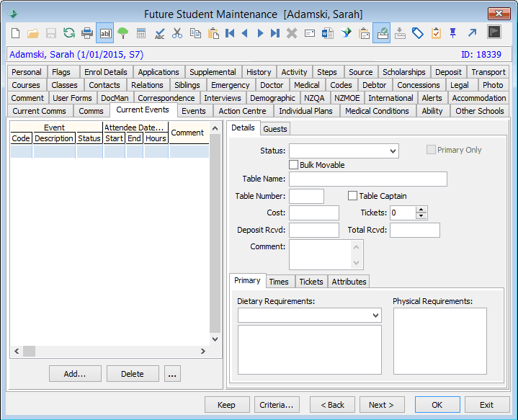Click the green tree toolbar icon
Screen dimensions: 518x420
[x=123, y=33]
